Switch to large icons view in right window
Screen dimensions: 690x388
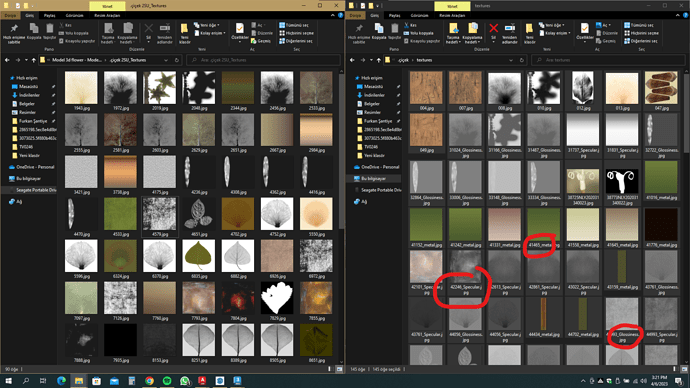(x=684, y=369)
